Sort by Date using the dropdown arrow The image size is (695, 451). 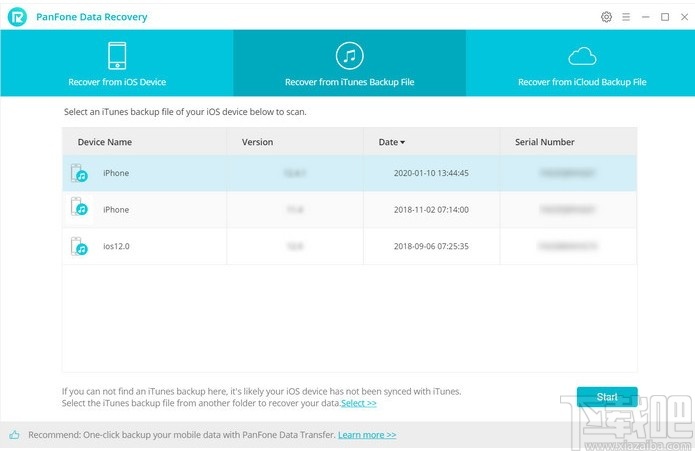click(x=402, y=142)
